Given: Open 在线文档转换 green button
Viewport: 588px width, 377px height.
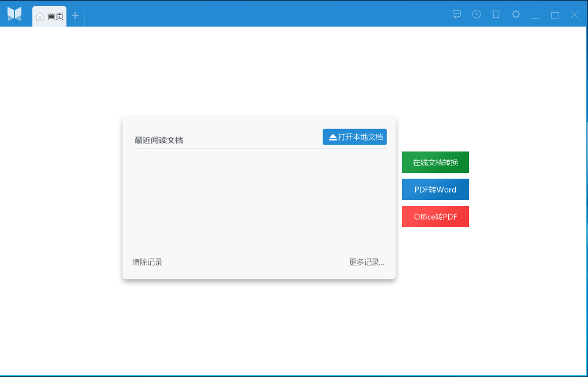Looking at the screenshot, I should point(436,162).
